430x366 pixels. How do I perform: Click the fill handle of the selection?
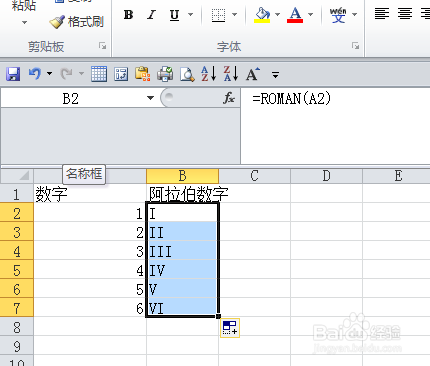click(x=218, y=316)
